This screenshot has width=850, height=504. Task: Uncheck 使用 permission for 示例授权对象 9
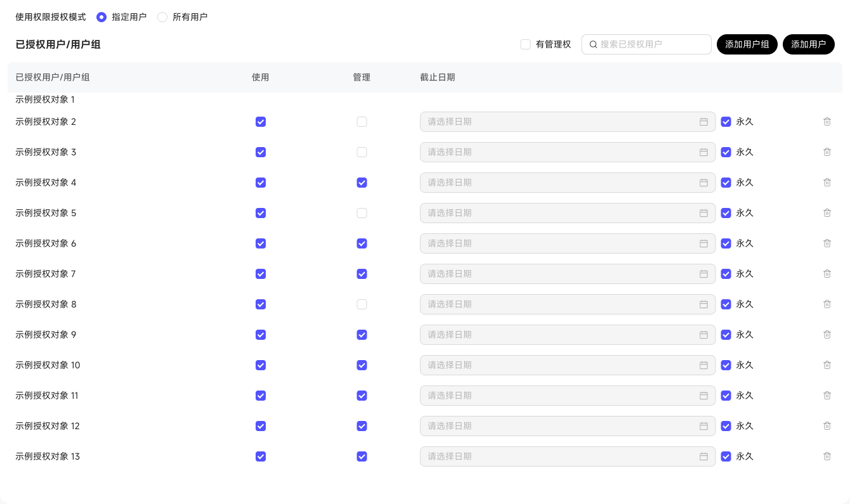pos(261,335)
